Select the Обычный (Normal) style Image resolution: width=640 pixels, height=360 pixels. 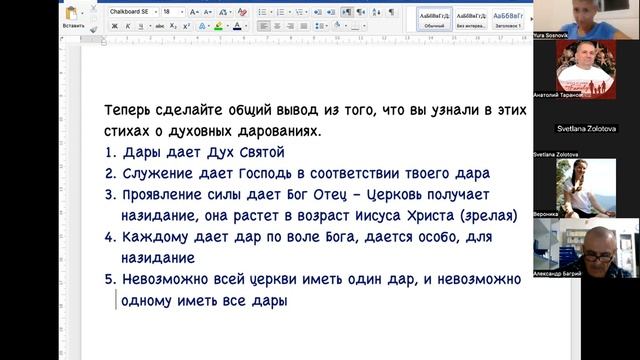click(x=434, y=19)
